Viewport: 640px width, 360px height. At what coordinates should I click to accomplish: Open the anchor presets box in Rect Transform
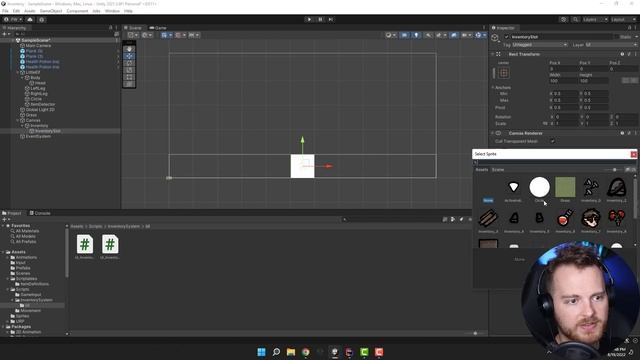coord(504,73)
